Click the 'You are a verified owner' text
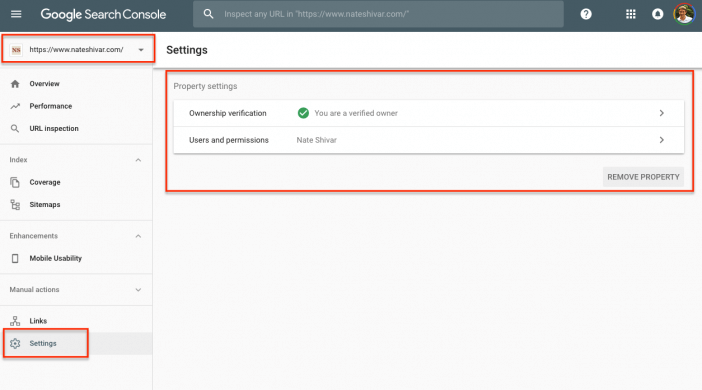Image resolution: width=702 pixels, height=390 pixels. (356, 113)
